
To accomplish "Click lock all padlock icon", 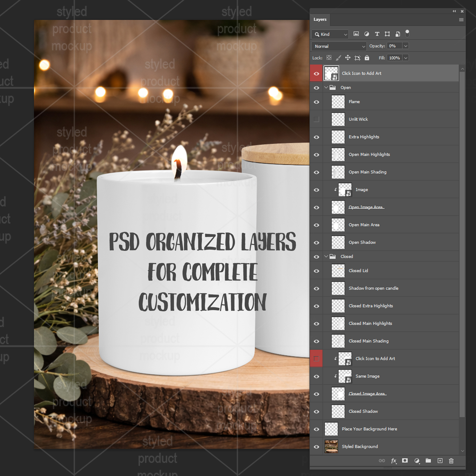I will click(x=367, y=58).
